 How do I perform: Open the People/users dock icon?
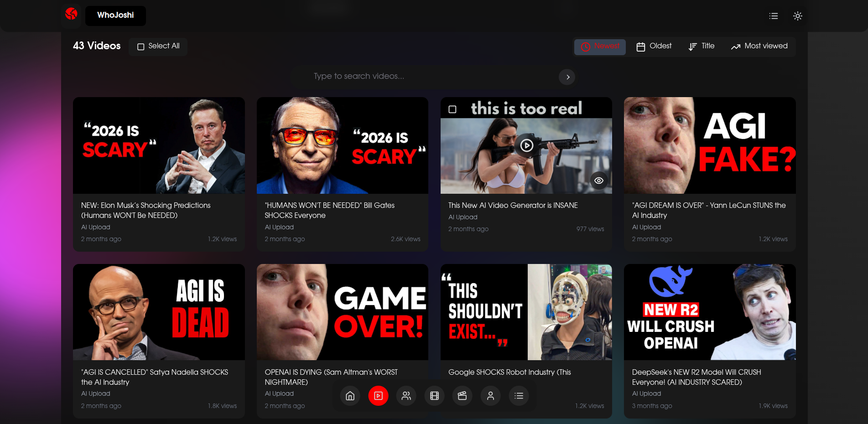[x=406, y=396]
